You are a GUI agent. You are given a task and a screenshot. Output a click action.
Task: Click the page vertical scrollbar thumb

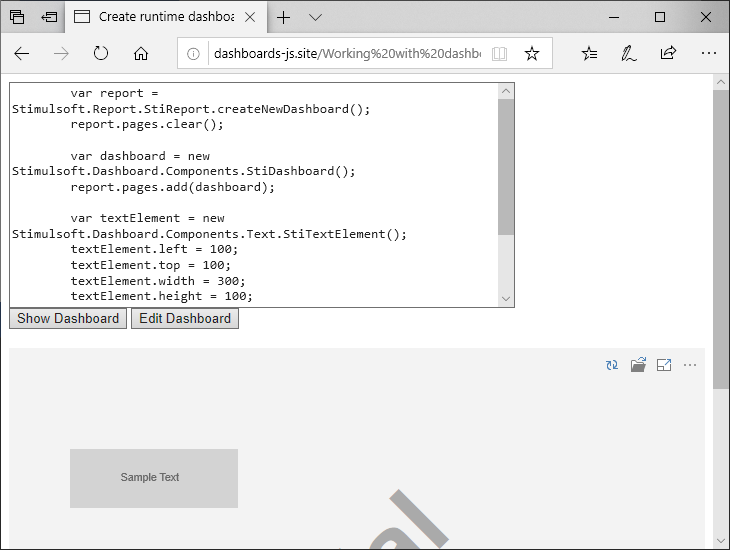click(x=721, y=239)
